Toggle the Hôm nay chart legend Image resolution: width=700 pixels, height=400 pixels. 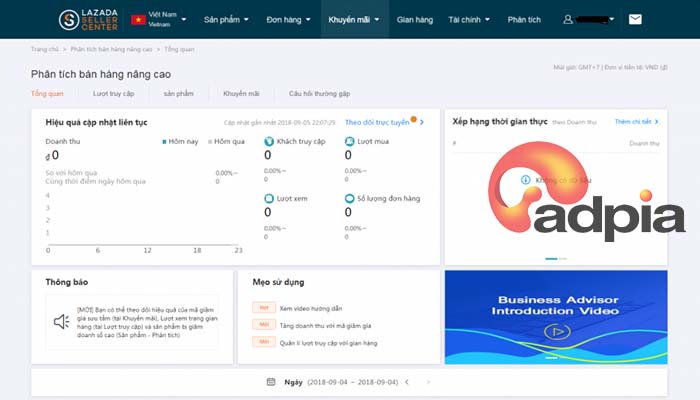point(180,142)
